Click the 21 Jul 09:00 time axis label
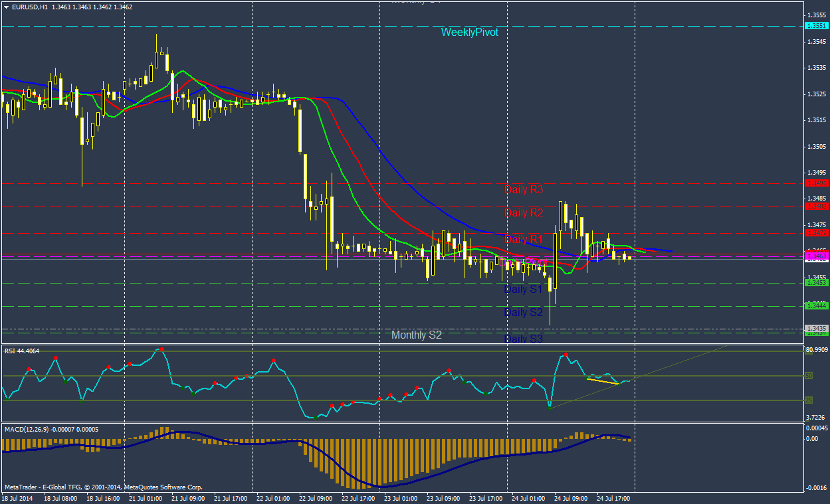 (x=187, y=497)
